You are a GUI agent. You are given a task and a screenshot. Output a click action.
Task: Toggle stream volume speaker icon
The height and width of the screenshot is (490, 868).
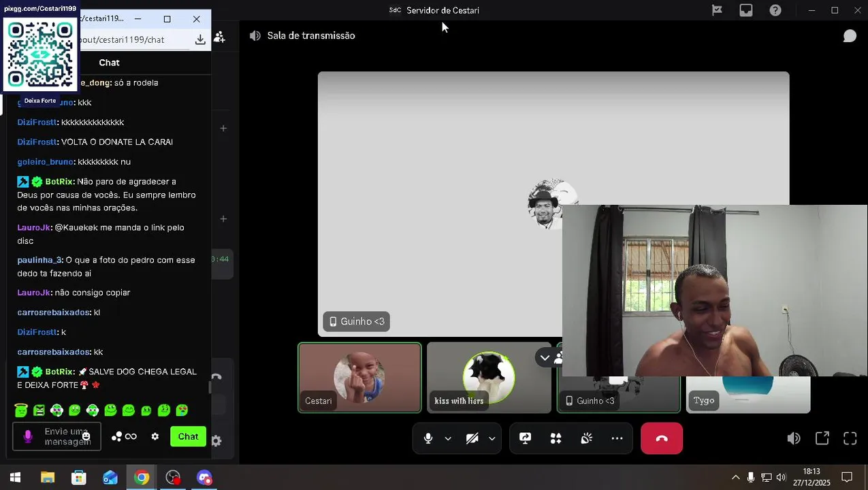(793, 439)
